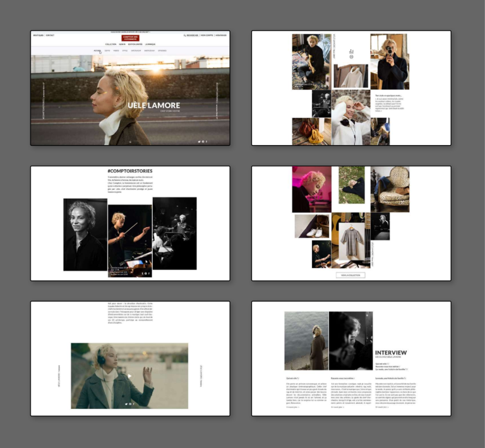Open Mon Panier in the header
This screenshot has width=485, height=448.
coord(221,35)
